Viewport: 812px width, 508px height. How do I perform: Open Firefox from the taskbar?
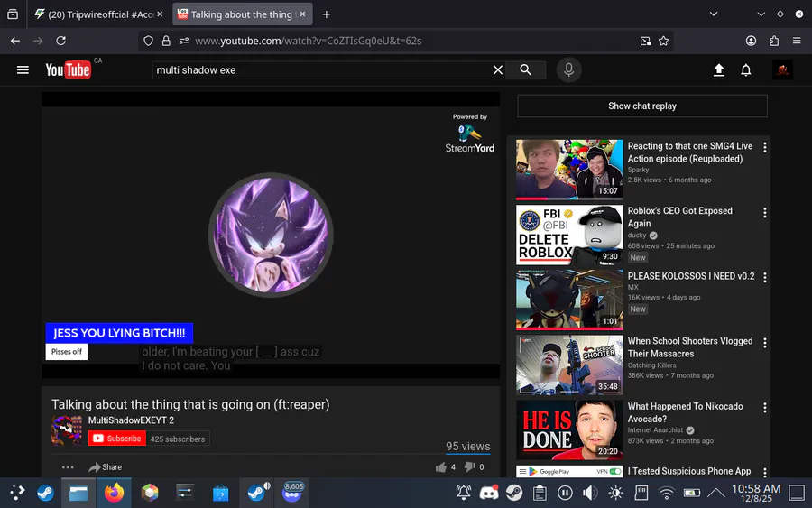[x=114, y=493]
